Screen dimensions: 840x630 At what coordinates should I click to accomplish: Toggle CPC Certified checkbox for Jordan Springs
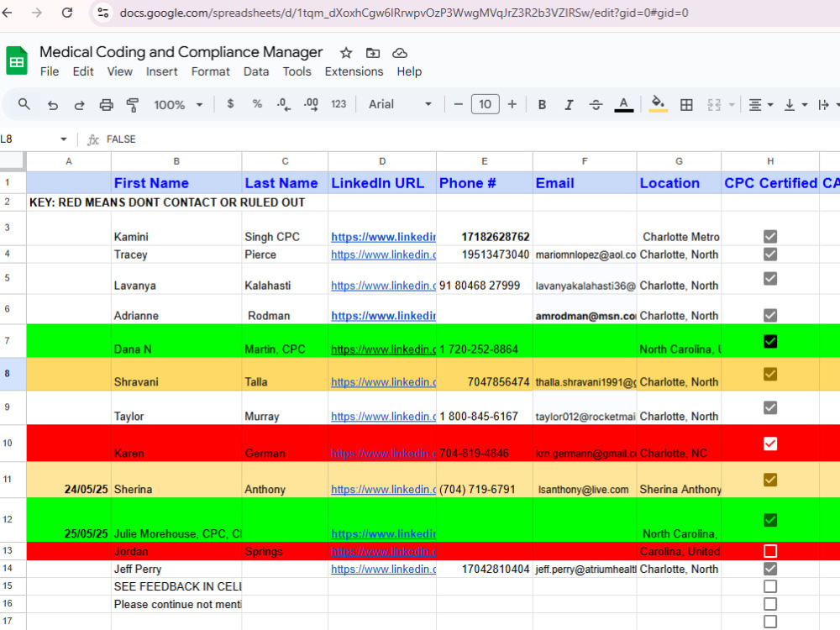(x=770, y=551)
